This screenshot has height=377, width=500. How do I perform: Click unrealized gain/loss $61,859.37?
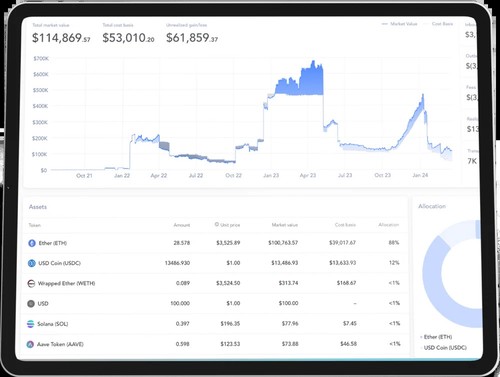pyautogui.click(x=192, y=38)
